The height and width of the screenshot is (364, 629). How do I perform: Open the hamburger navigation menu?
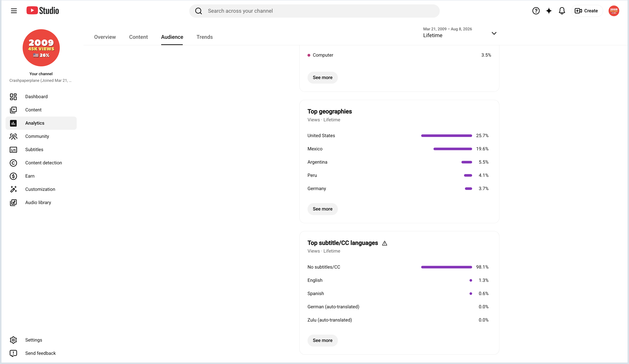(x=14, y=11)
